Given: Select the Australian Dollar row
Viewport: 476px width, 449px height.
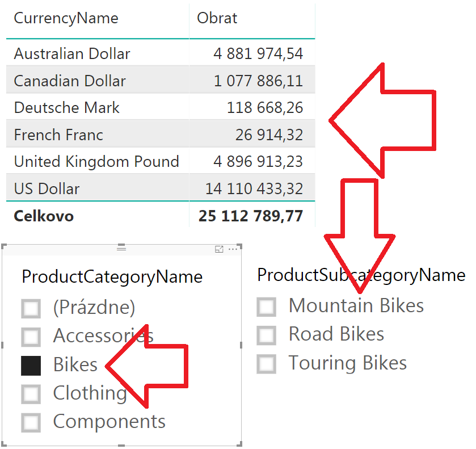Looking at the screenshot, I should 161,53.
